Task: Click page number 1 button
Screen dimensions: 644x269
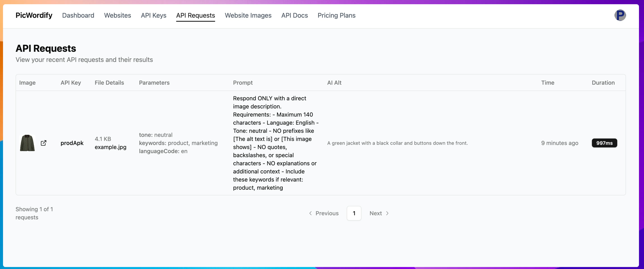Action: tap(354, 213)
